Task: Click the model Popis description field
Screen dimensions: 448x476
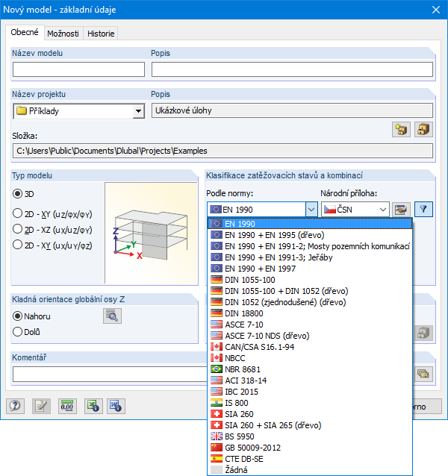Action: (x=292, y=69)
